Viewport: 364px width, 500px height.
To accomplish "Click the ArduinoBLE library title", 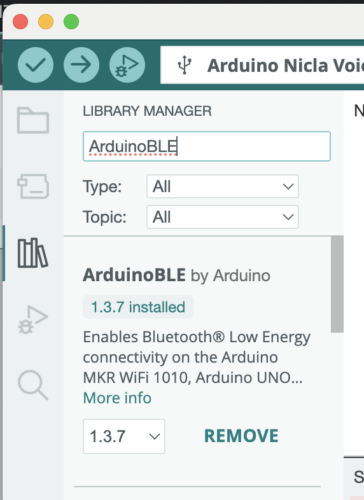I will (x=134, y=275).
